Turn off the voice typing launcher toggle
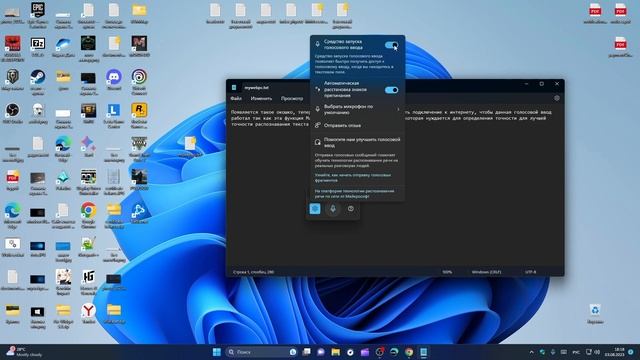Viewport: 640px width, 360px height. click(x=391, y=45)
